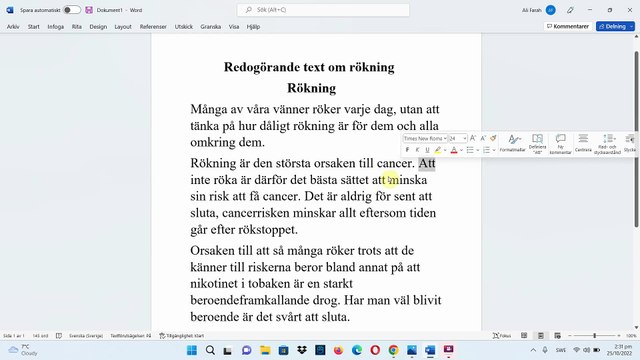Switch to Fokus mode

[502, 336]
